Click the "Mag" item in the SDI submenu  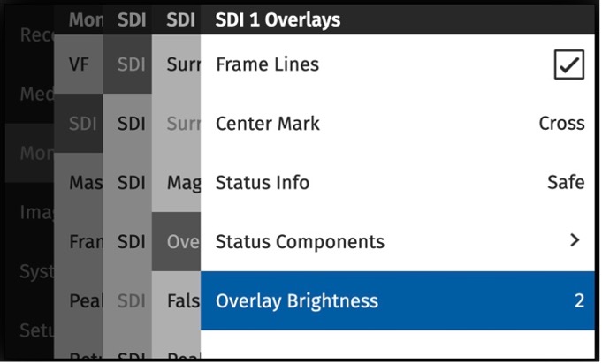[183, 183]
